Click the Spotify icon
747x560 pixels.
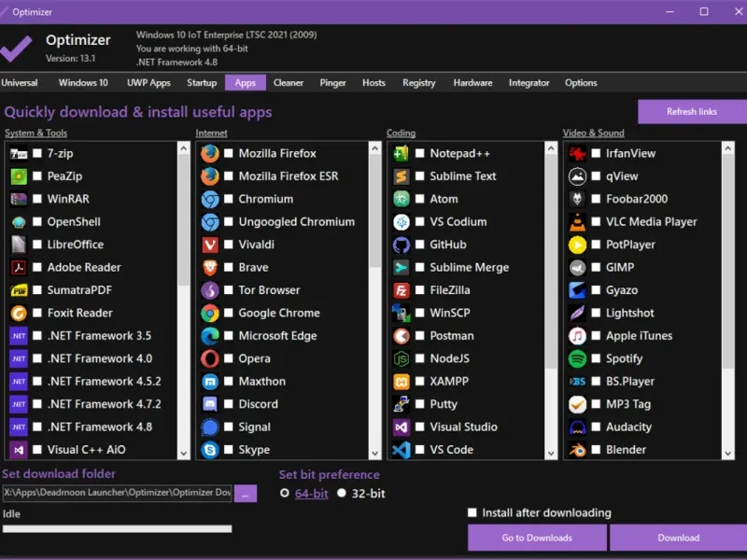577,358
